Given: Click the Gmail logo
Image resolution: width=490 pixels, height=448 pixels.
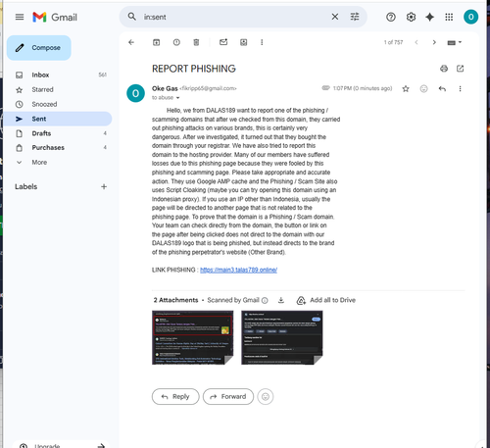Looking at the screenshot, I should [x=55, y=17].
